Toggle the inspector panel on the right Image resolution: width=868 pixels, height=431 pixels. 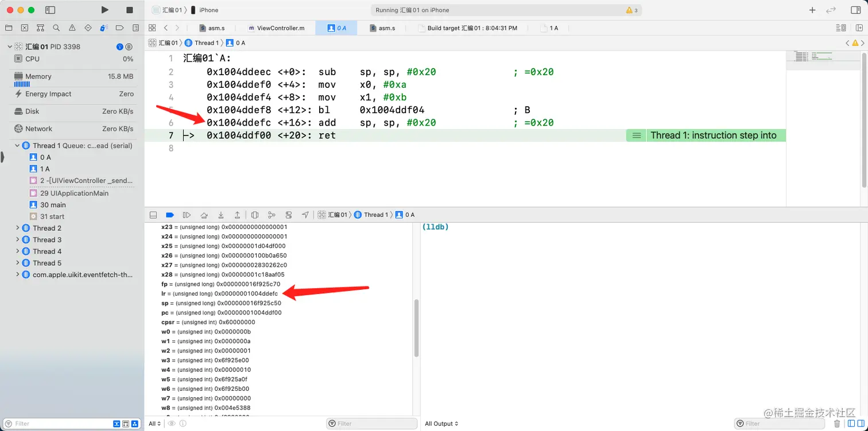point(855,10)
